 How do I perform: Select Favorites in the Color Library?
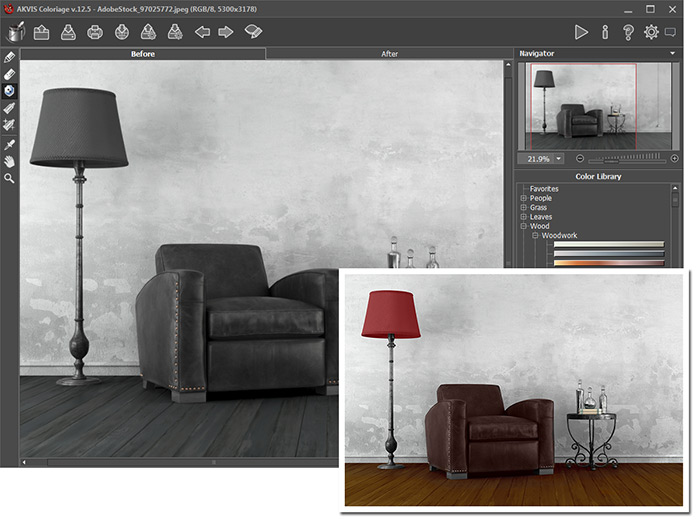click(544, 189)
